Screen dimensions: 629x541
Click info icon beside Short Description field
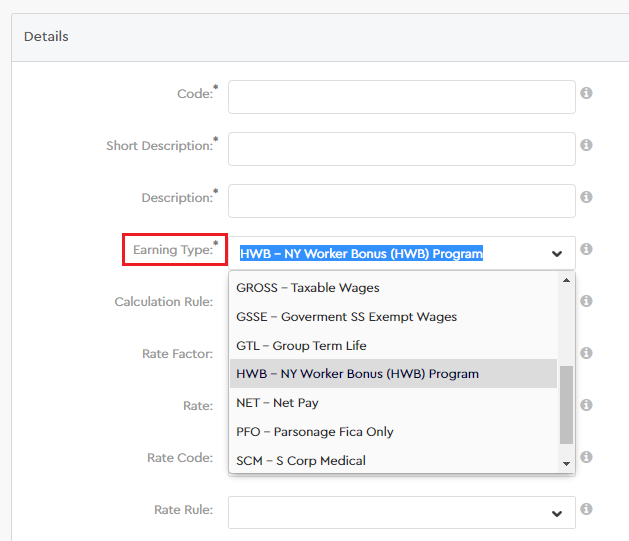587,145
